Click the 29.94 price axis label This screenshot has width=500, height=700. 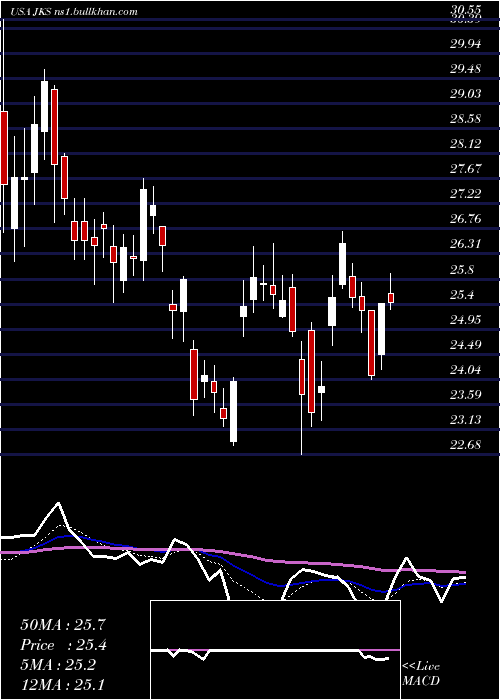465,44
